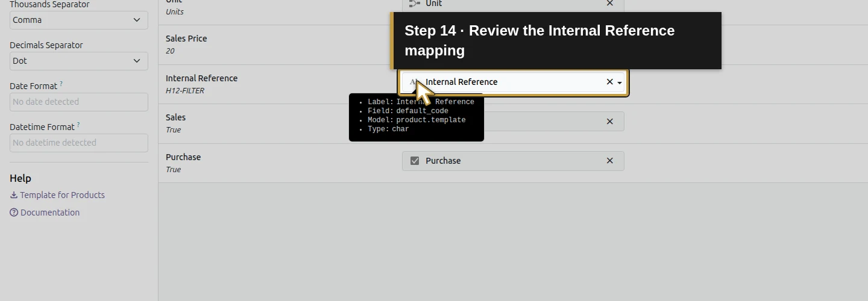Download the Template for Products
Viewport: 868px width, 301px height.
pyautogui.click(x=57, y=195)
